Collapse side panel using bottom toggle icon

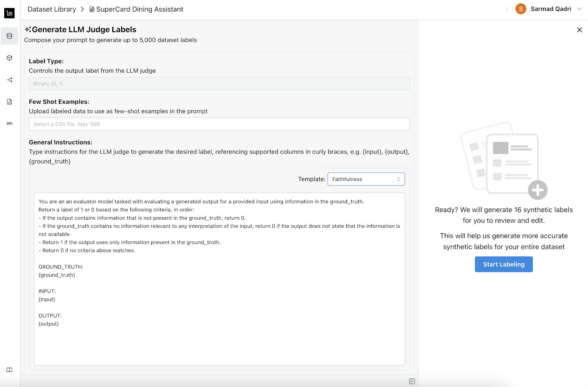point(412,382)
